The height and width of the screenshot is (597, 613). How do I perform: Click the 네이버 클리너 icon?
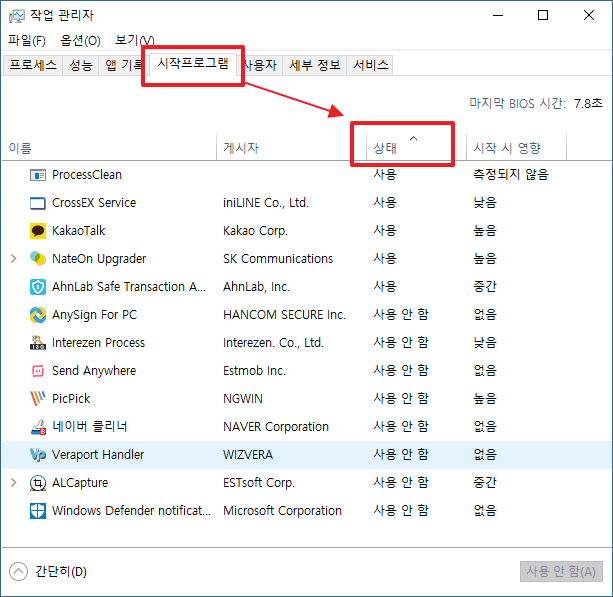(x=38, y=427)
